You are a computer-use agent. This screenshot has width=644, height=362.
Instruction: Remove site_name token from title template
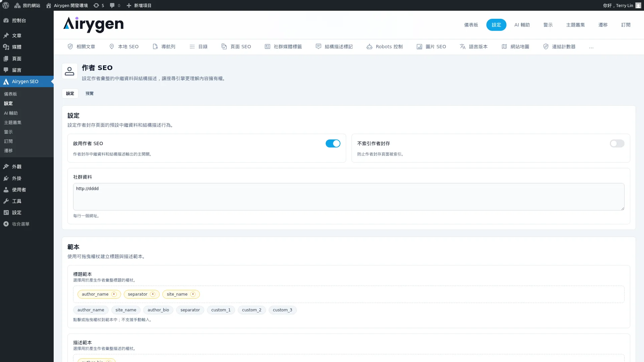click(x=193, y=294)
